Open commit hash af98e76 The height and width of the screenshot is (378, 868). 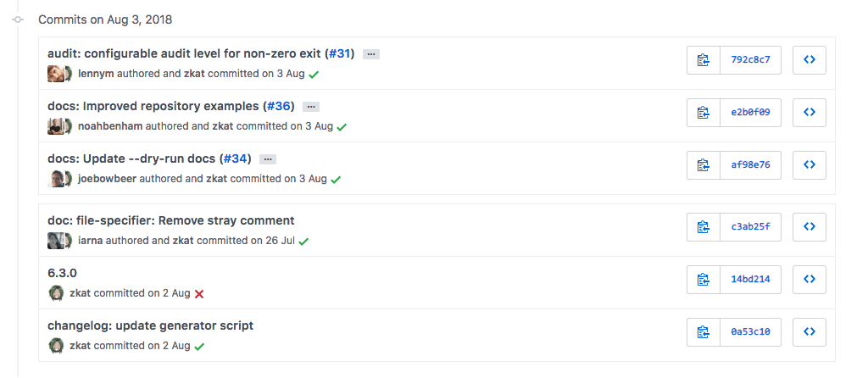pyautogui.click(x=750, y=165)
